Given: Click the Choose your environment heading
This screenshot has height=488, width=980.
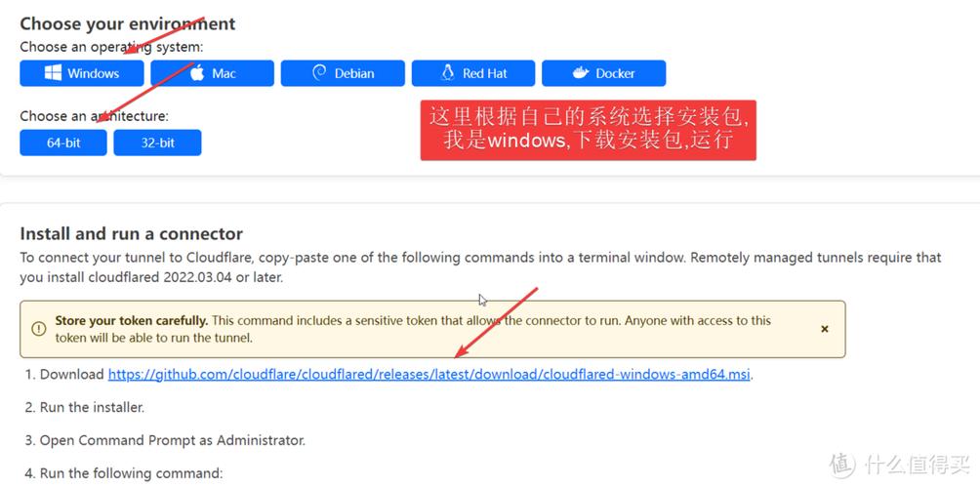Looking at the screenshot, I should point(128,23).
